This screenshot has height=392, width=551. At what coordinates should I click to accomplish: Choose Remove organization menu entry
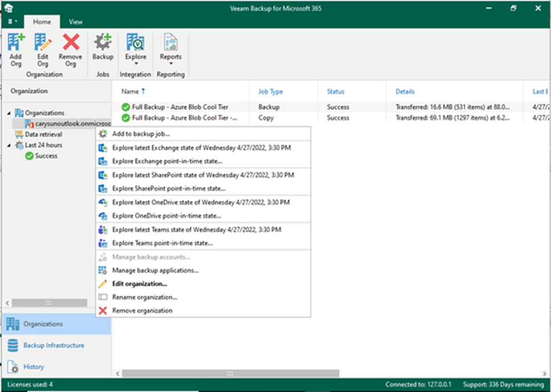click(203, 310)
